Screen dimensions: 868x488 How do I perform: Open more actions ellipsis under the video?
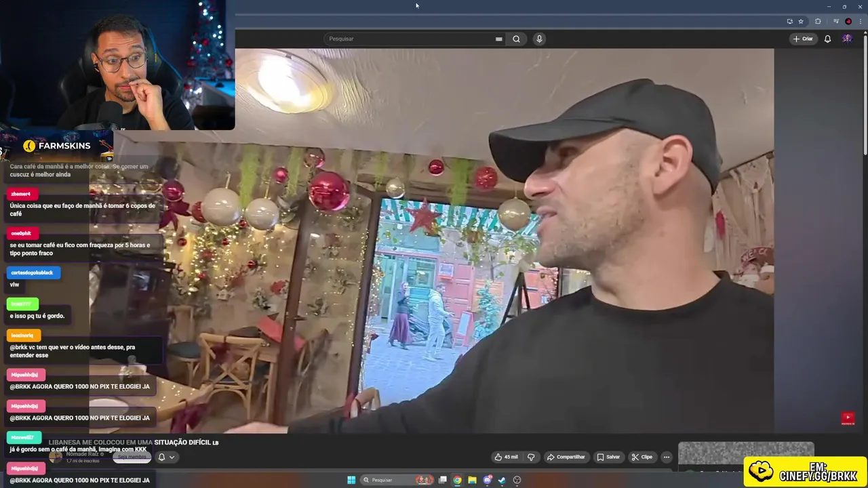[x=667, y=457]
